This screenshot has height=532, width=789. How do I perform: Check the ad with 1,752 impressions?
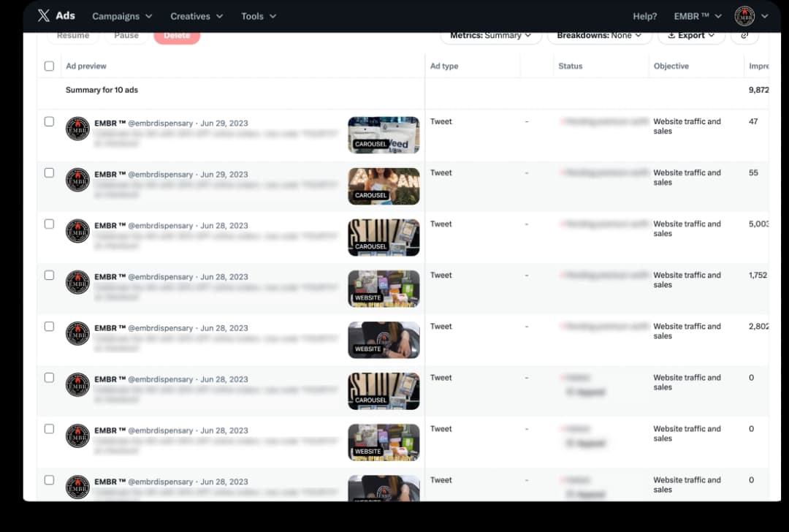coord(50,275)
